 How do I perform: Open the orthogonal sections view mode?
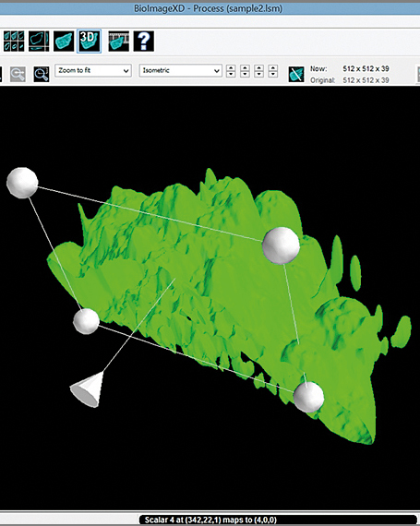[39, 41]
